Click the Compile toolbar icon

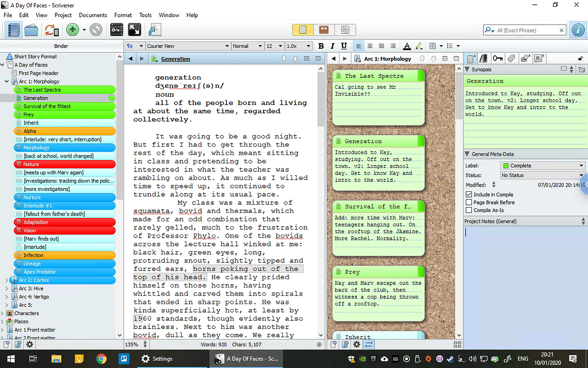(x=155, y=30)
